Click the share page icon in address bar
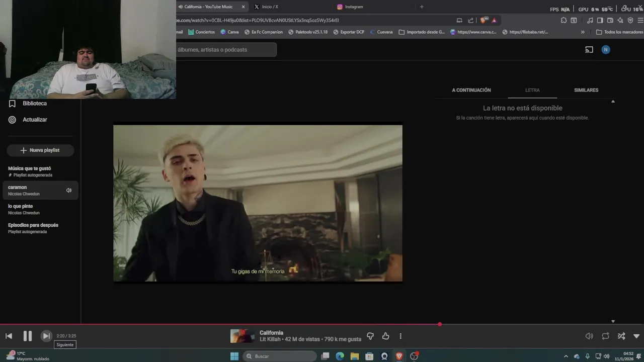644x362 pixels. tap(470, 20)
